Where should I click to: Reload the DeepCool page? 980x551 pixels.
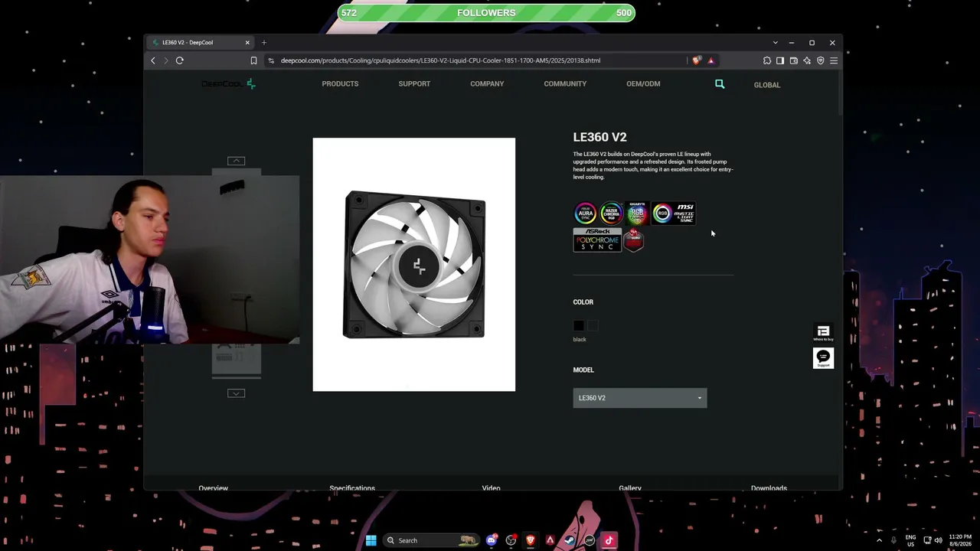(180, 60)
